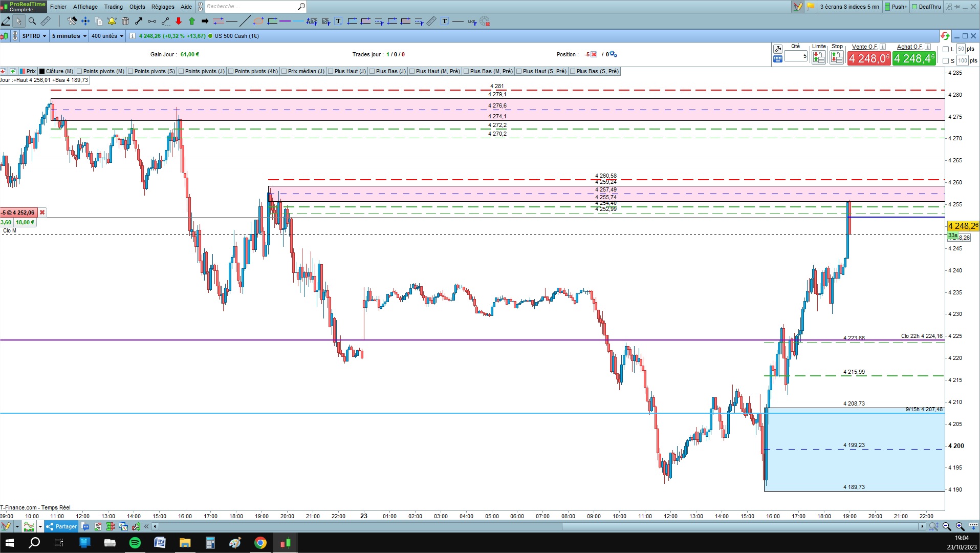Expand the dropdown arrow beside indicator icon at bottom

tap(40, 526)
